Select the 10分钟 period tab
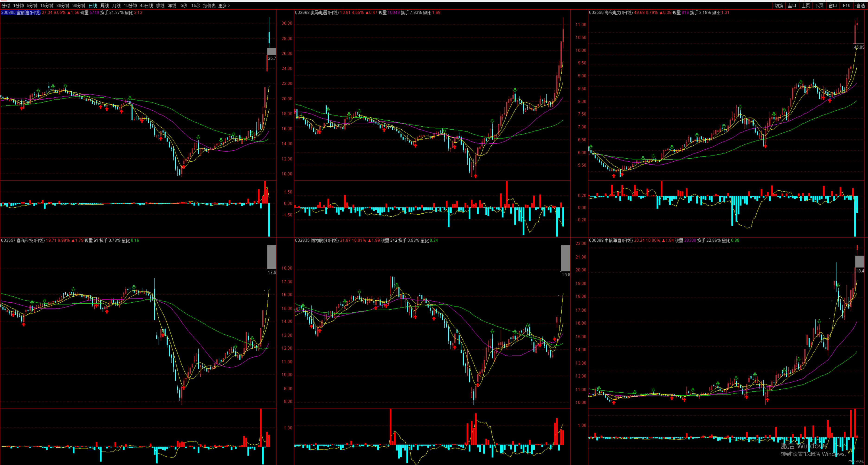This screenshot has height=465, width=868. tap(130, 6)
